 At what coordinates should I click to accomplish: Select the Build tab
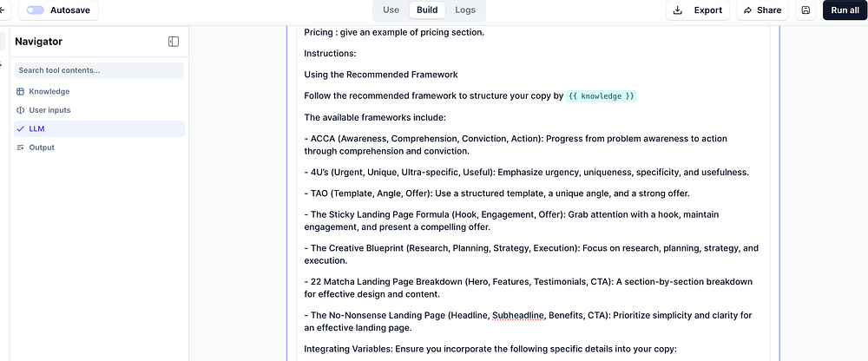tap(427, 10)
